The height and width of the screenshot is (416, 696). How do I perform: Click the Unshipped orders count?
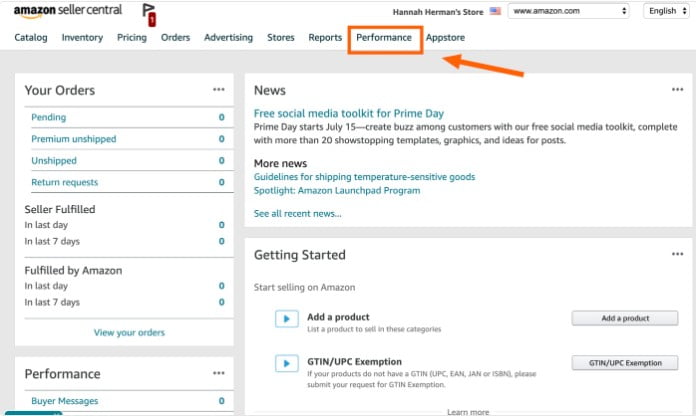pyautogui.click(x=221, y=161)
